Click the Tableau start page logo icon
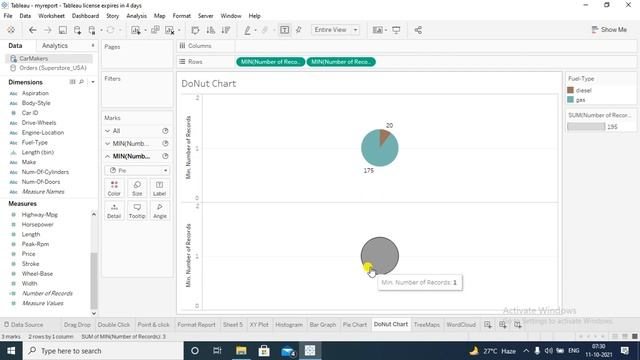This screenshot has height=360, width=640. tap(11, 30)
